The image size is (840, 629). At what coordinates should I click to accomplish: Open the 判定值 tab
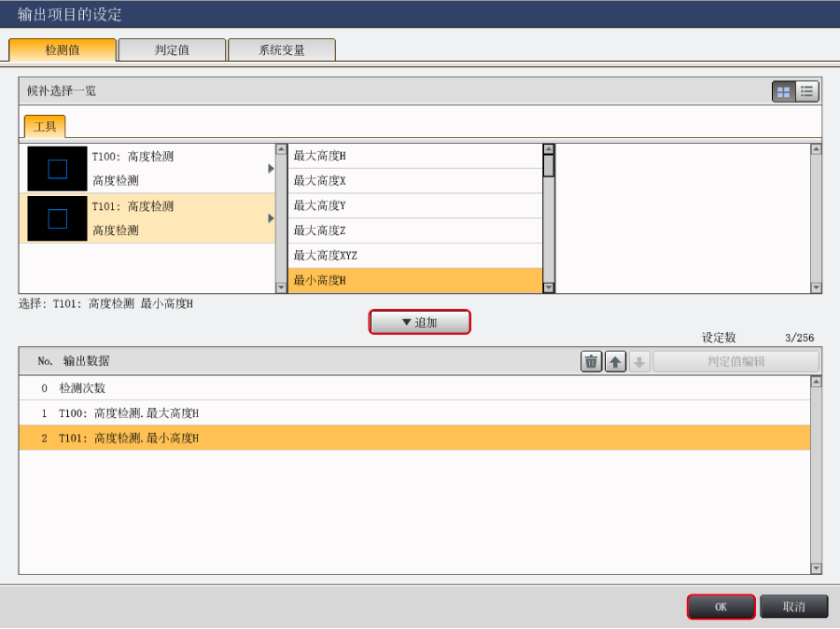pyautogui.click(x=172, y=50)
